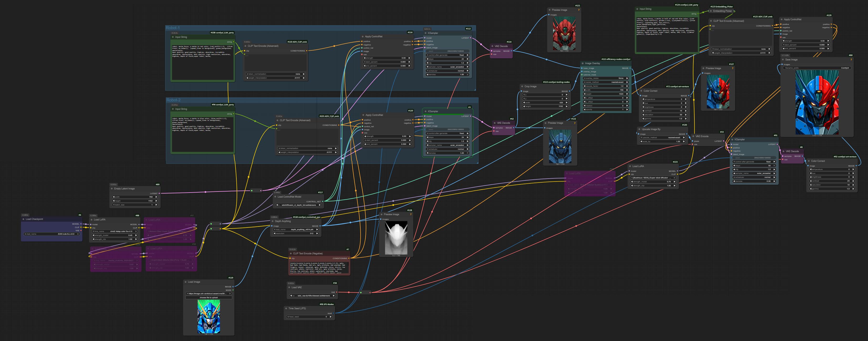Select the Robot-1 group title
The width and height of the screenshot is (868, 341).
[173, 28]
